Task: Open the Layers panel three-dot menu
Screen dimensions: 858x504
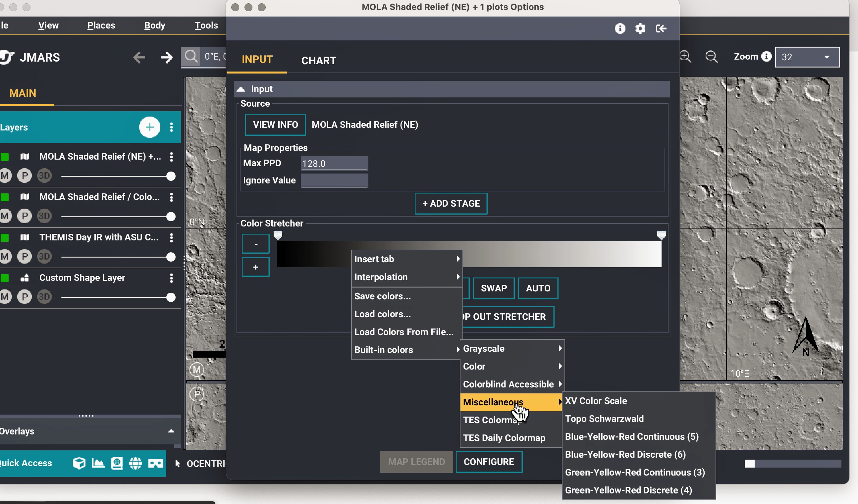Action: (172, 127)
